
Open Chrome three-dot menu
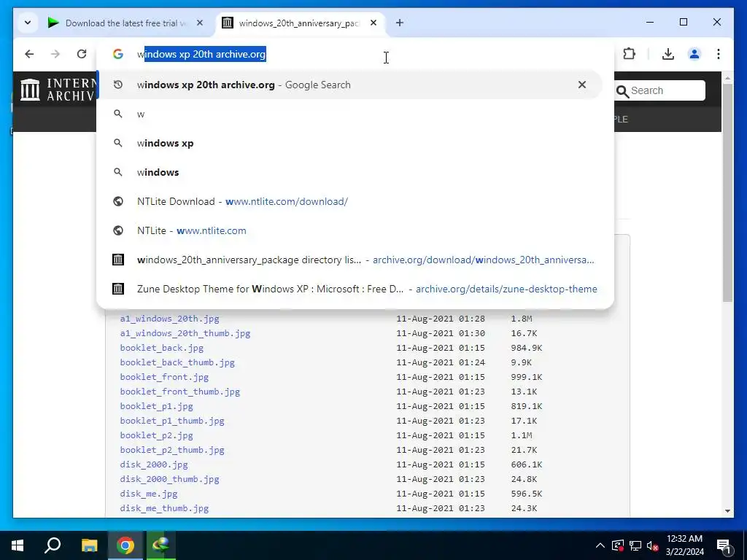[x=719, y=54]
